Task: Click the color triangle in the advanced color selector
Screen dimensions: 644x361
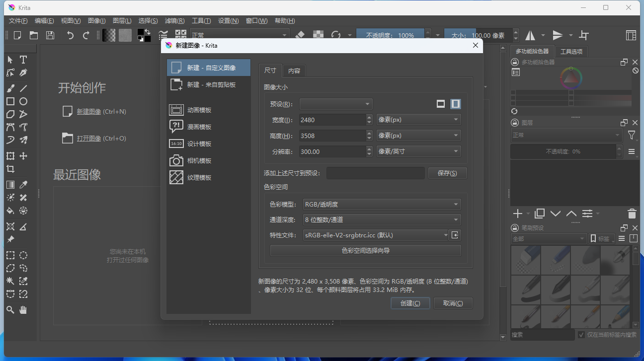Action: click(570, 79)
